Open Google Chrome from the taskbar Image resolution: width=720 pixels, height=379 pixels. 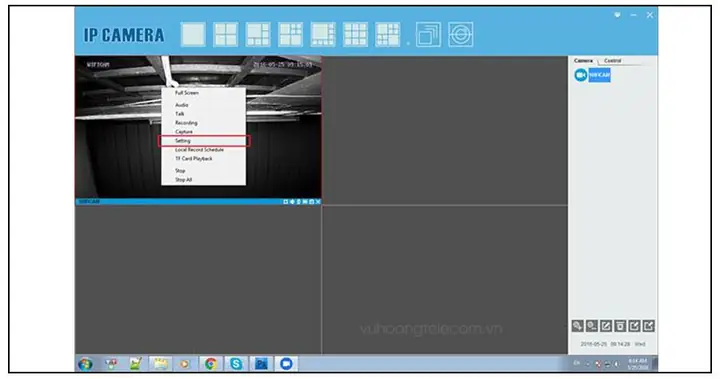tap(211, 364)
